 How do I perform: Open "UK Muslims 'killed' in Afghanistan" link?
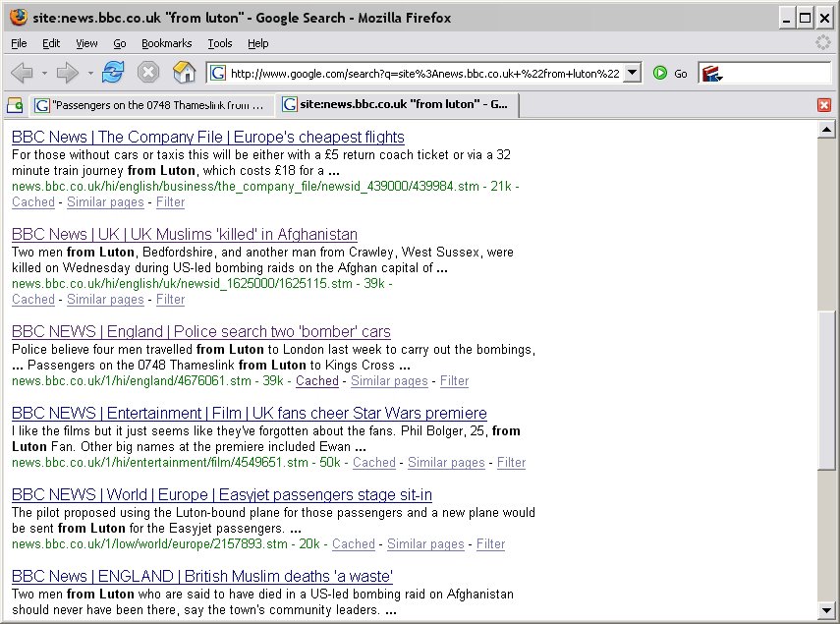pos(185,235)
